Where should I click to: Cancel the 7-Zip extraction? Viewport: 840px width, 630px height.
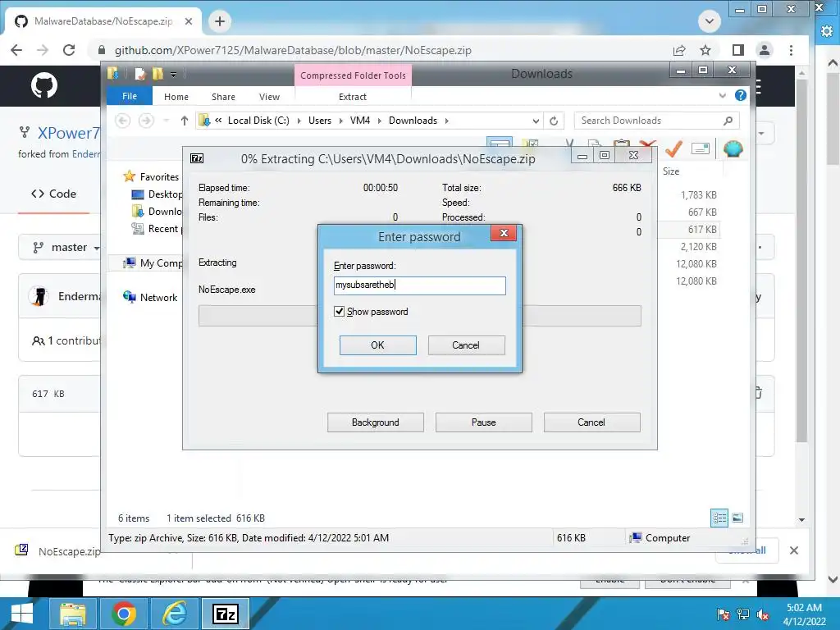(x=591, y=422)
